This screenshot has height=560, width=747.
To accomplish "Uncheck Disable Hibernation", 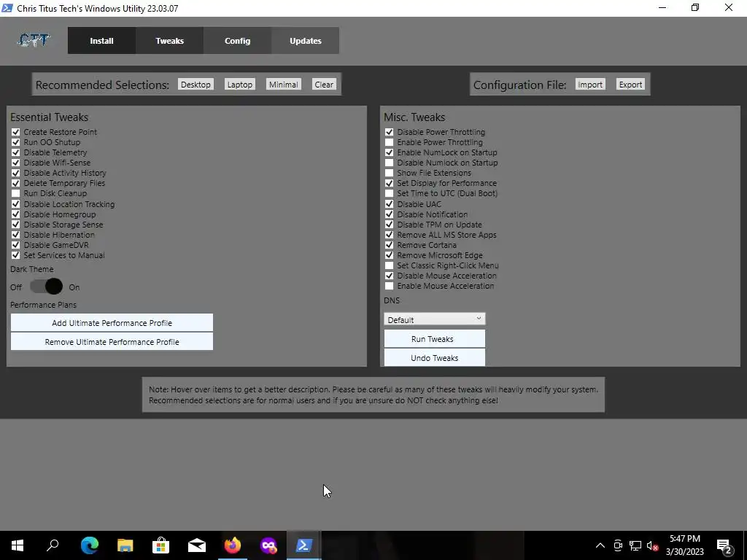I will 16,235.
